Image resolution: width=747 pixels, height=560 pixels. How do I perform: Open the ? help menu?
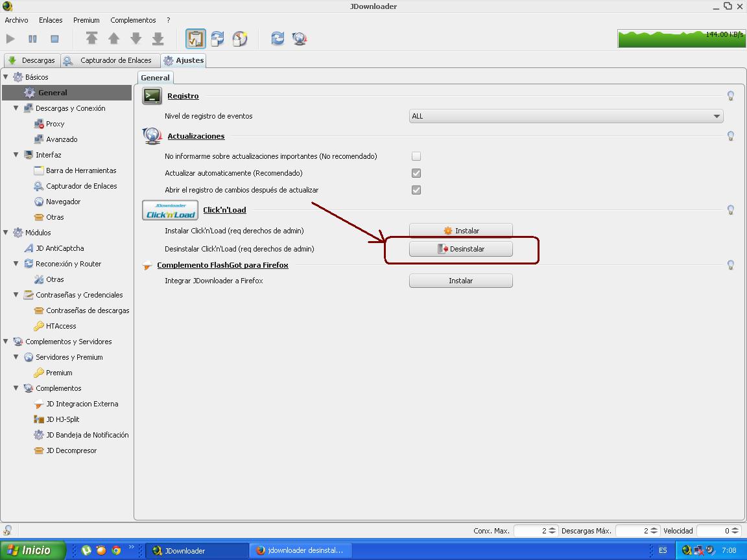pyautogui.click(x=168, y=20)
